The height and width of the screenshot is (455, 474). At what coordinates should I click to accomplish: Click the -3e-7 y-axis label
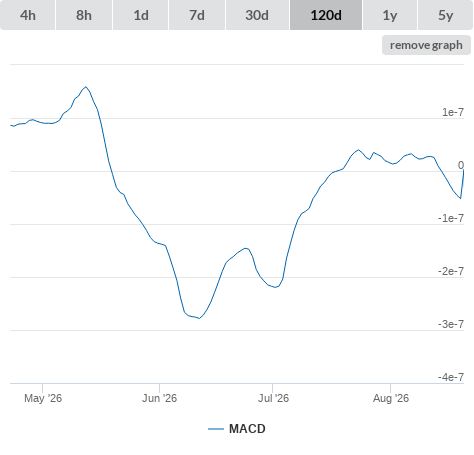coord(451,324)
